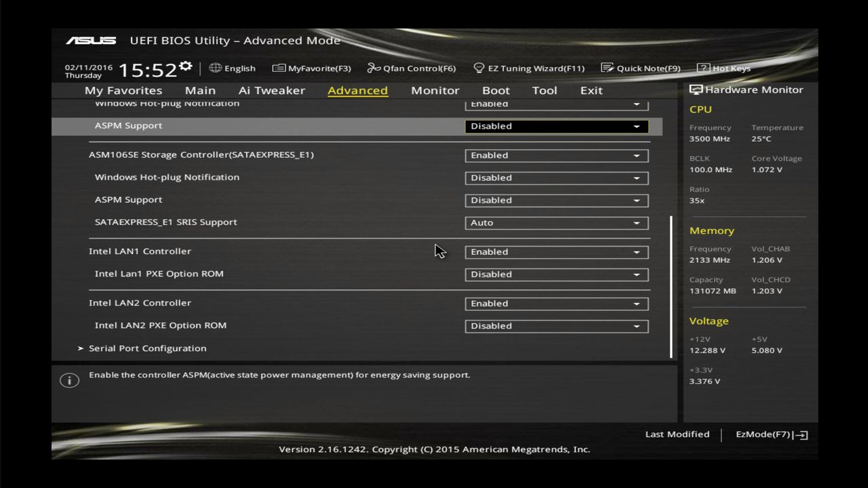Click the ASUS logo
This screenshot has width=868, height=488.
pyautogui.click(x=91, y=41)
